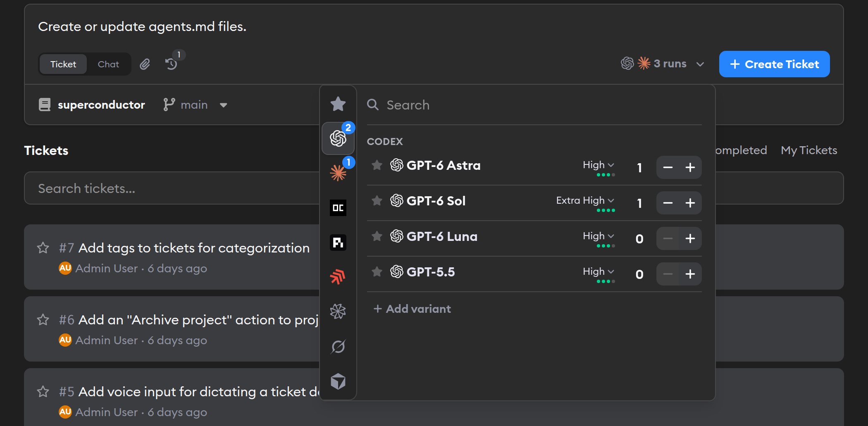
Task: Star ticket #5 Add voice input
Action: (x=43, y=392)
